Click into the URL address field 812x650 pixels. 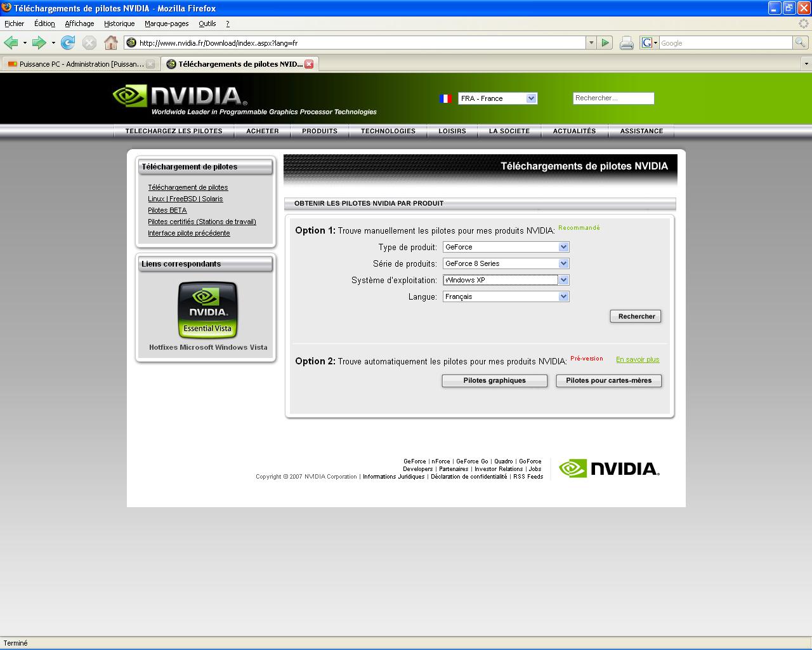click(x=360, y=43)
